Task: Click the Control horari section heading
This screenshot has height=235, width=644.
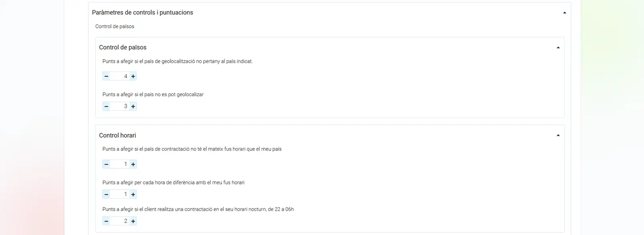Action: (118, 136)
